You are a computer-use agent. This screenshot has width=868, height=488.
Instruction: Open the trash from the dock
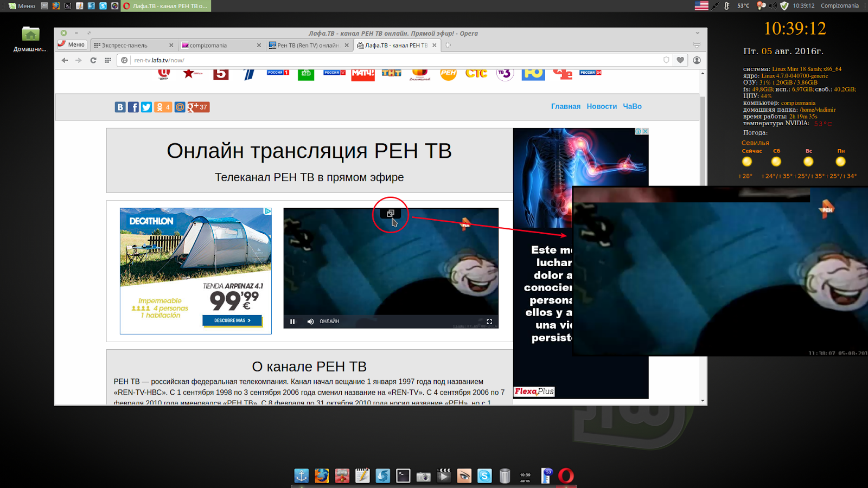[505, 476]
